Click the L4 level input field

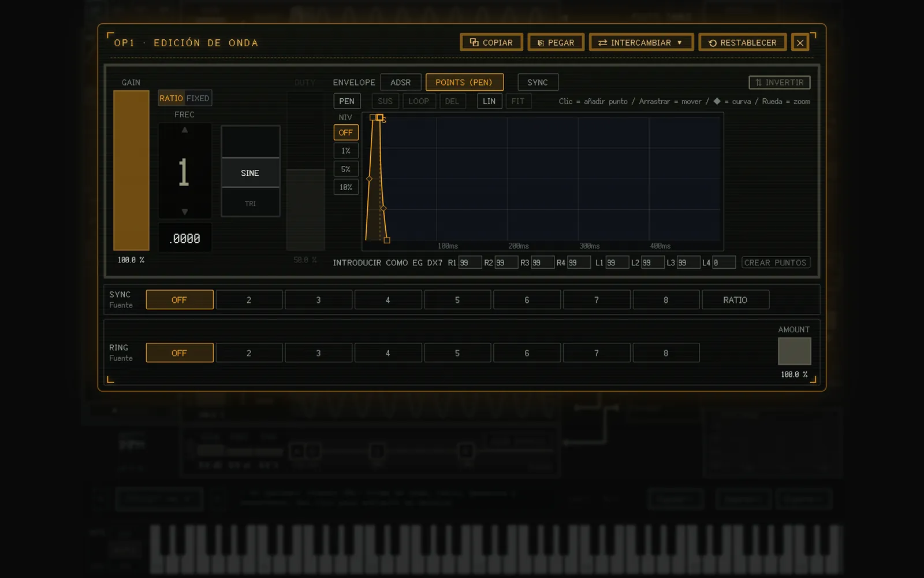724,262
